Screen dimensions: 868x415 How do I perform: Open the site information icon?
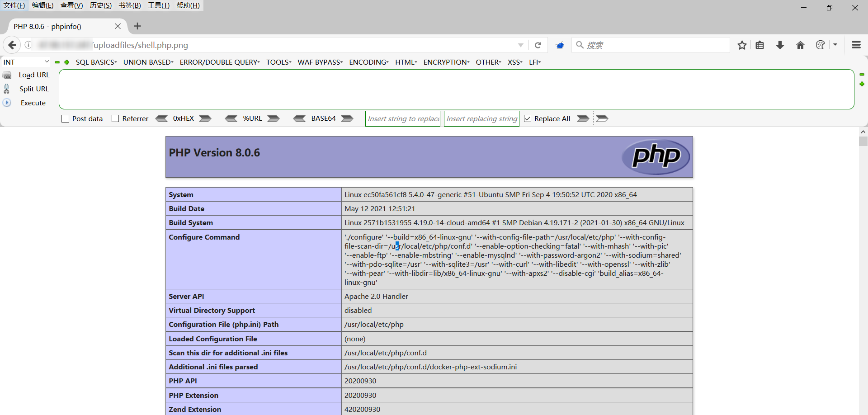tap(28, 45)
